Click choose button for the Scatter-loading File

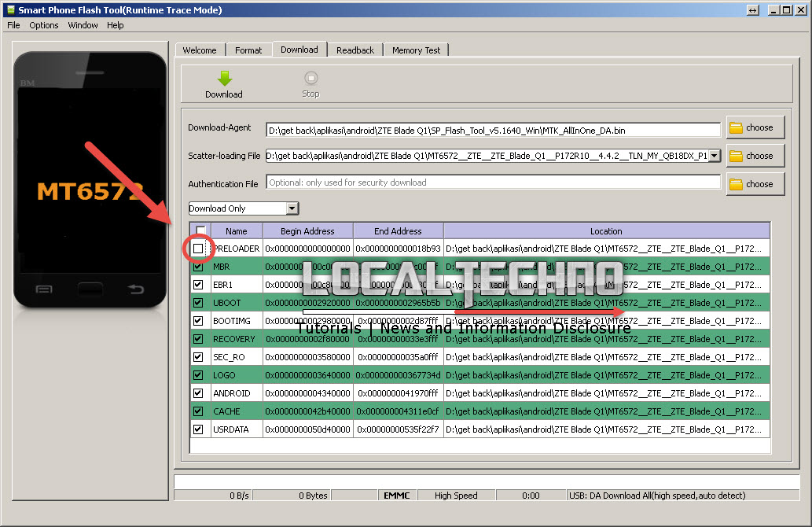click(x=754, y=155)
